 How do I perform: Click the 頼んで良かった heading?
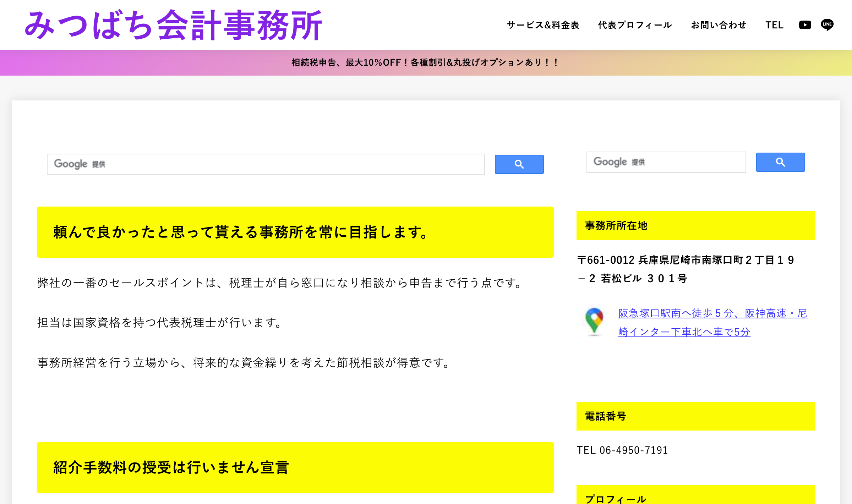(241, 232)
